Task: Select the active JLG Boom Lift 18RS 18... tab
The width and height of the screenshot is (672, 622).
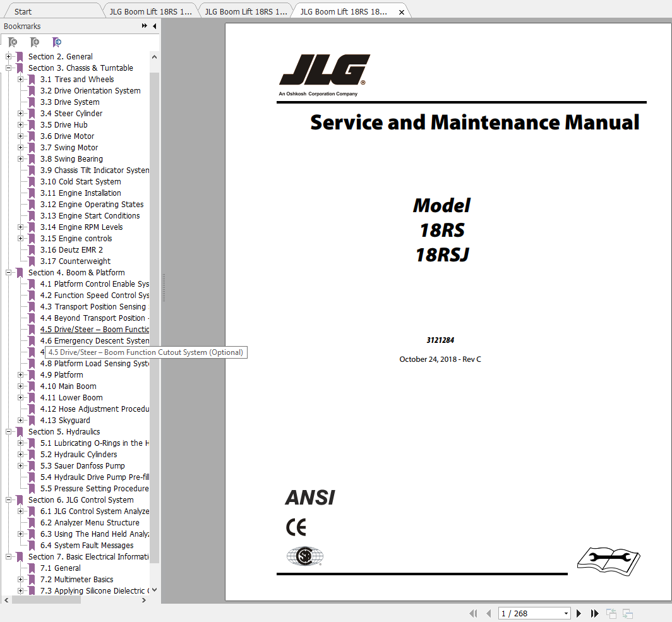Action: [x=344, y=12]
